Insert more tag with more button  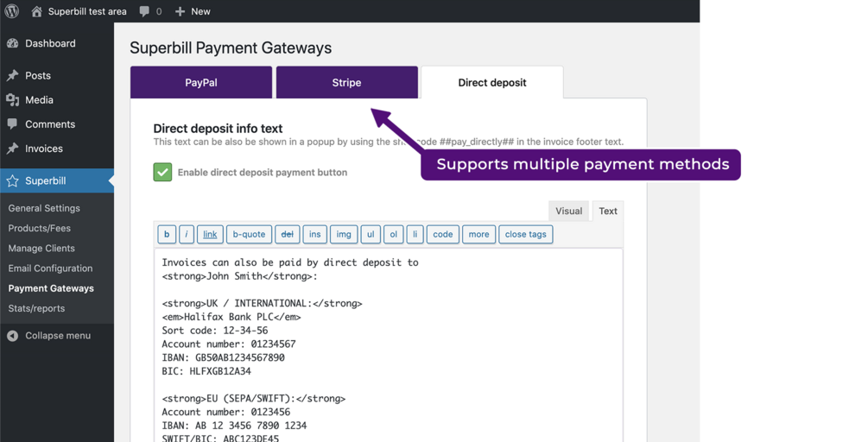478,234
